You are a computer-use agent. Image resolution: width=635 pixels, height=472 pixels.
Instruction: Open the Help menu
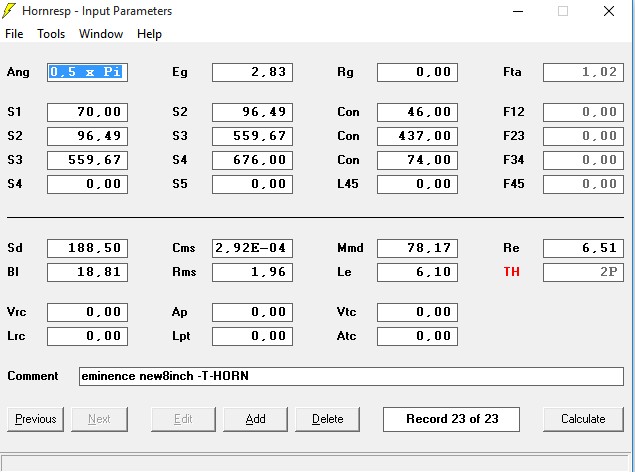tap(149, 34)
